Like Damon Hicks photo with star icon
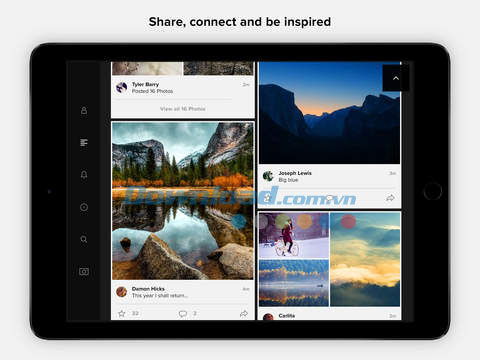 pos(122,313)
